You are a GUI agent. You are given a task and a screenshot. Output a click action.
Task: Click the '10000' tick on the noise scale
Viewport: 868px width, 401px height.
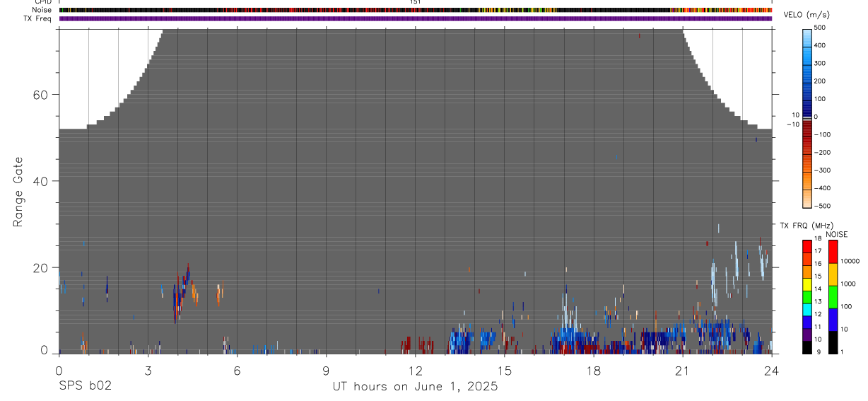click(x=851, y=261)
